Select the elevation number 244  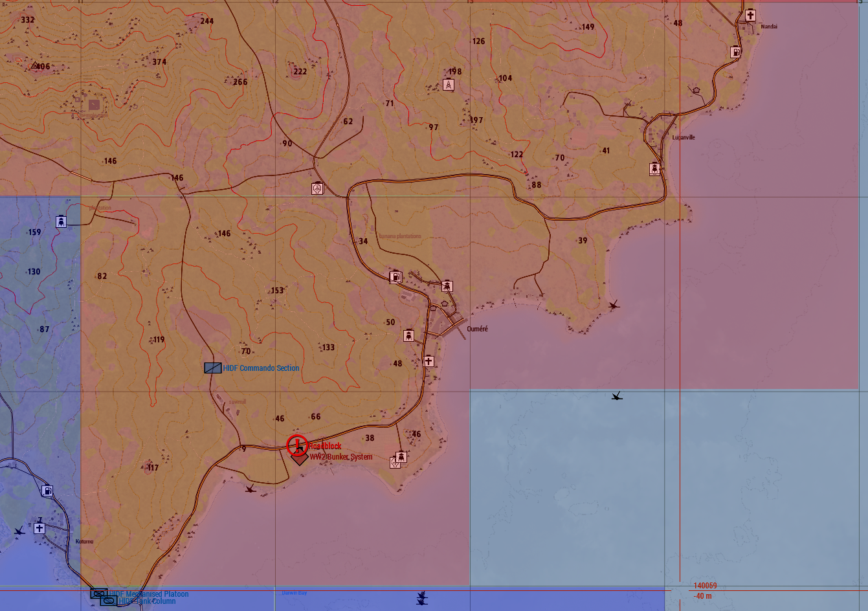(206, 21)
